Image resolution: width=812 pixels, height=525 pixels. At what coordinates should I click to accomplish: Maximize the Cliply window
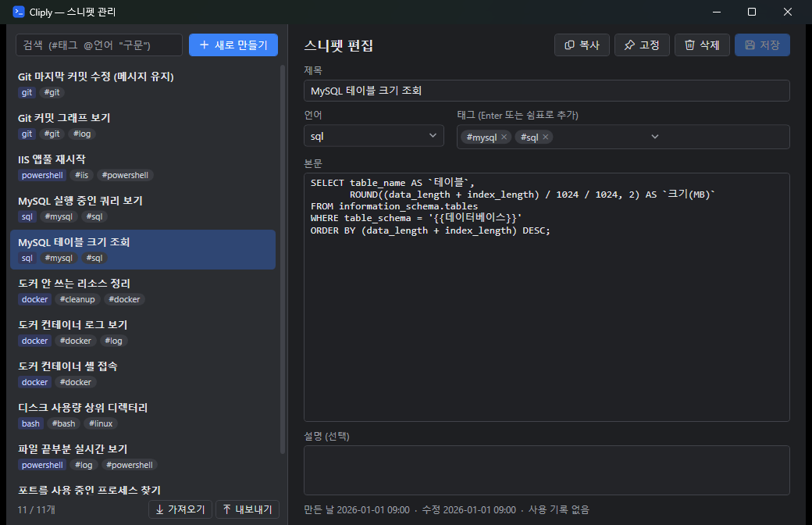tap(752, 12)
